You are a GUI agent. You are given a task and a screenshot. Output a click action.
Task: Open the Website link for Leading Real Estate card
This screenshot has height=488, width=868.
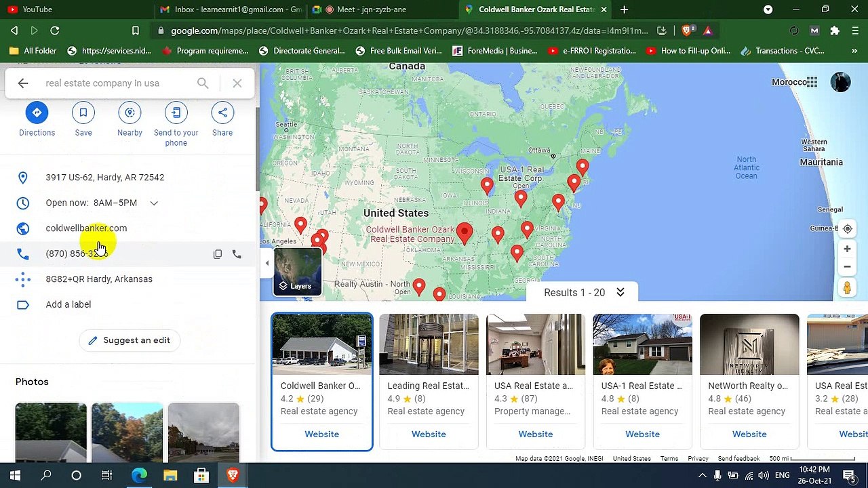pos(429,434)
